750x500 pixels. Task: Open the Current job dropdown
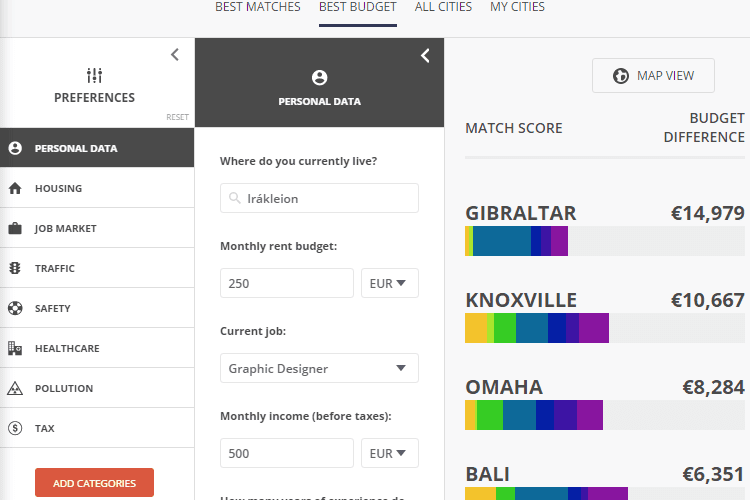320,368
